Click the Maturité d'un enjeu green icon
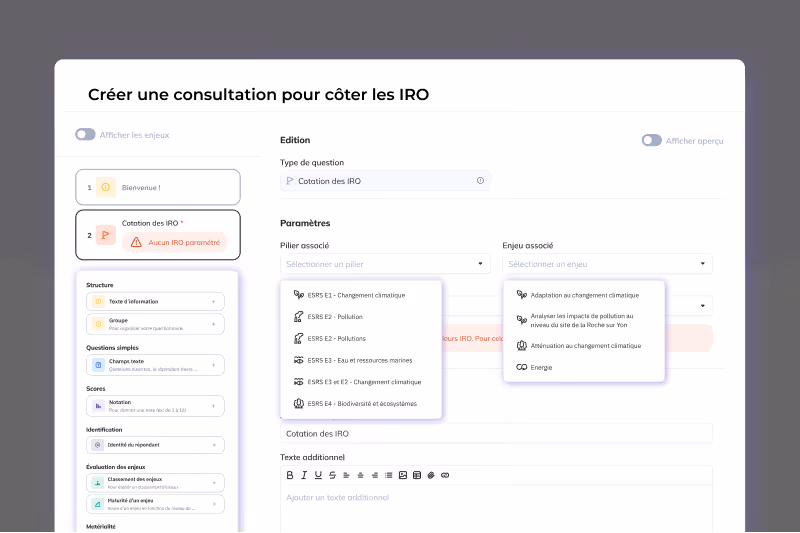800x533 pixels. (97, 504)
